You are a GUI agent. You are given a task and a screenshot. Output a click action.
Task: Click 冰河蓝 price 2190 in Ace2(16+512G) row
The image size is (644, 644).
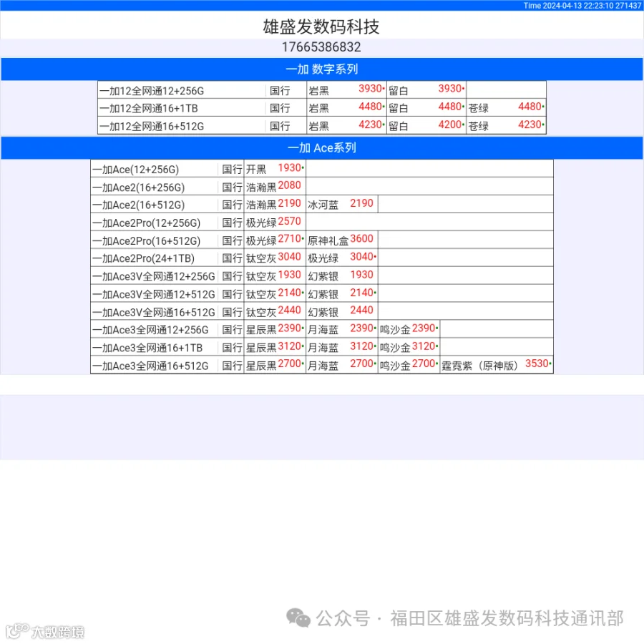(361, 204)
